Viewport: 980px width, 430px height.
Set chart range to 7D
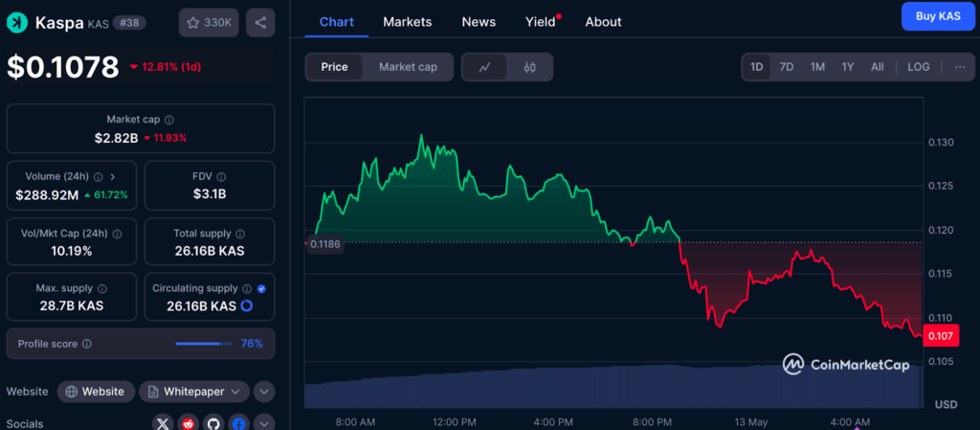click(787, 67)
